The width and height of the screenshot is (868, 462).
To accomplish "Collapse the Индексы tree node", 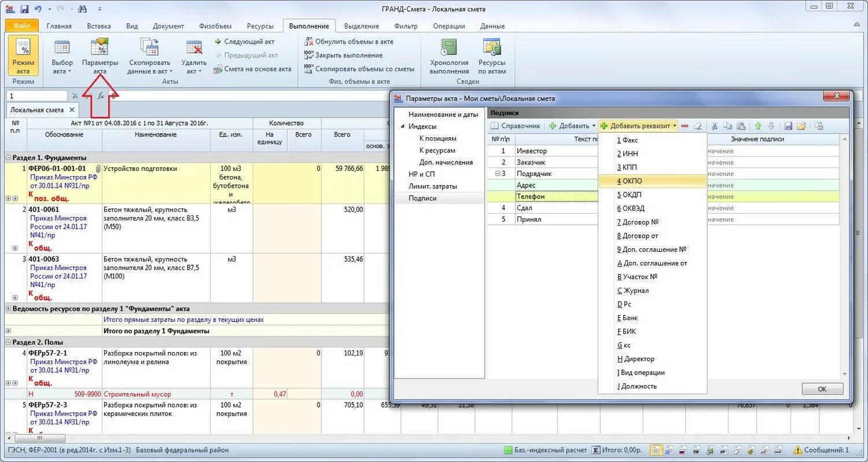I will click(402, 126).
